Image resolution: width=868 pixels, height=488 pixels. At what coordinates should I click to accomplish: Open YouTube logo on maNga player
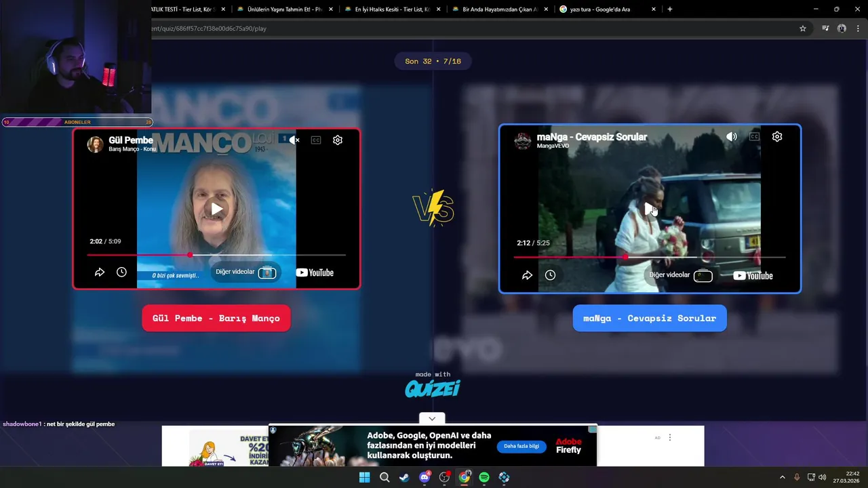click(x=753, y=275)
